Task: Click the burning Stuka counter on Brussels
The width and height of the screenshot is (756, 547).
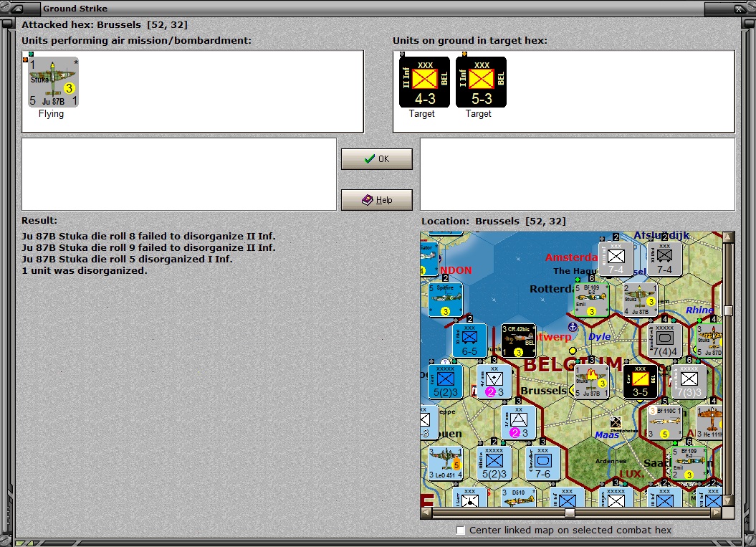Action: pyautogui.click(x=592, y=381)
